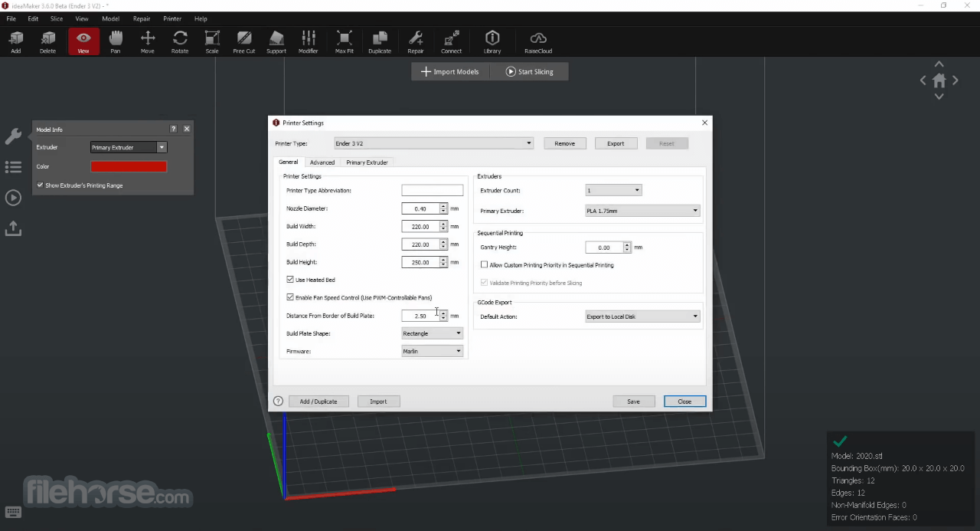
Task: Open the Modifier tool
Action: point(309,41)
